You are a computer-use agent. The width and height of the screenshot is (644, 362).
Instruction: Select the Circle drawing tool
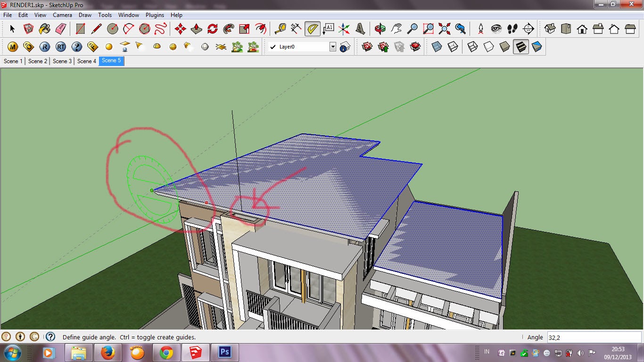112,29
